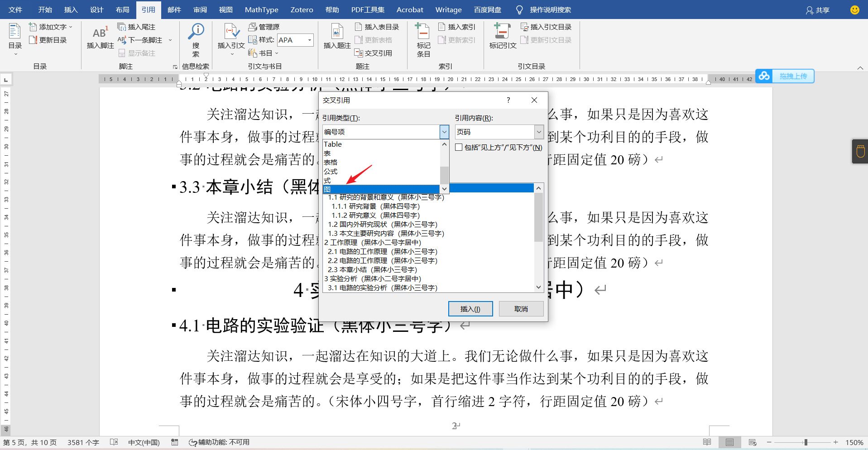
Task: Click 更新目录 to update the contents
Action: [48, 40]
